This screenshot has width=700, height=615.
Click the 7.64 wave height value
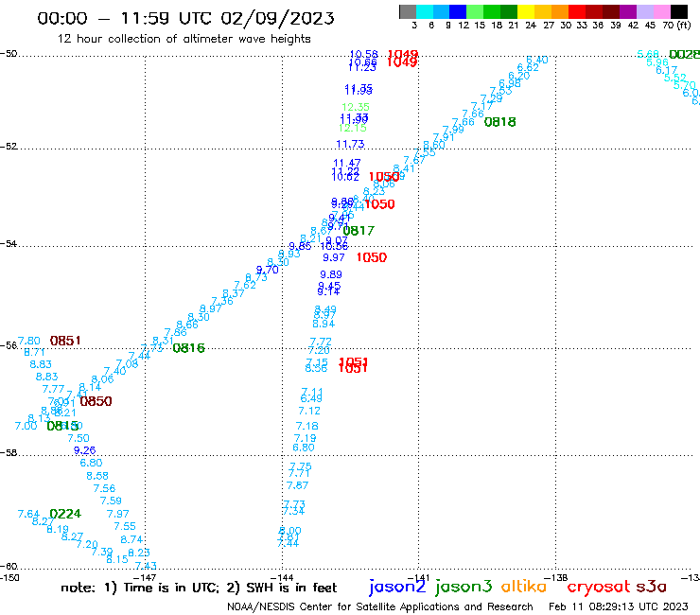[28, 514]
